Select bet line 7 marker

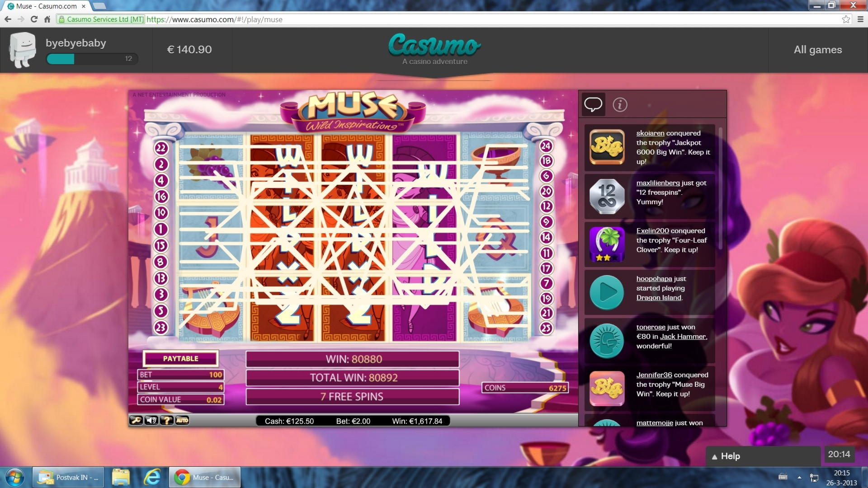point(546,284)
